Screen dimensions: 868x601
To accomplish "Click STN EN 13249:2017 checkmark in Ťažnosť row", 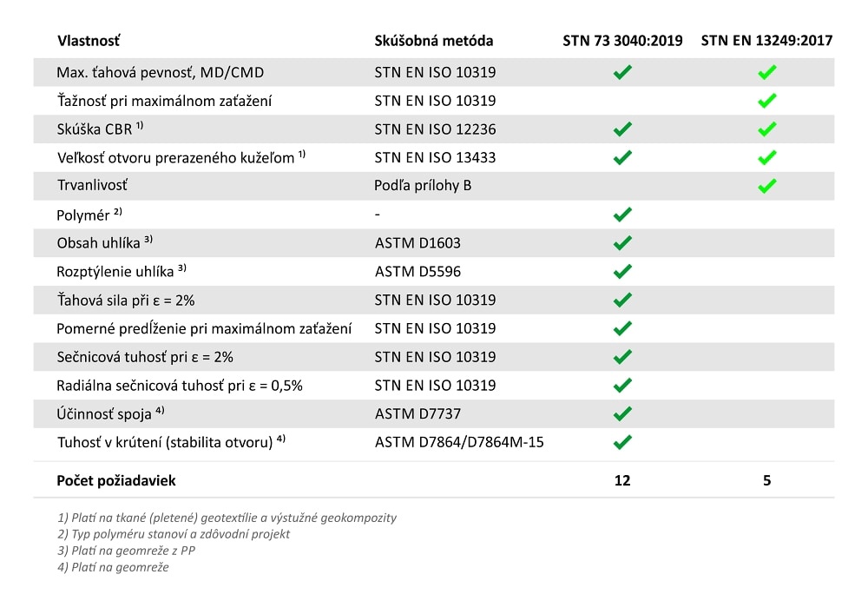I will (766, 101).
